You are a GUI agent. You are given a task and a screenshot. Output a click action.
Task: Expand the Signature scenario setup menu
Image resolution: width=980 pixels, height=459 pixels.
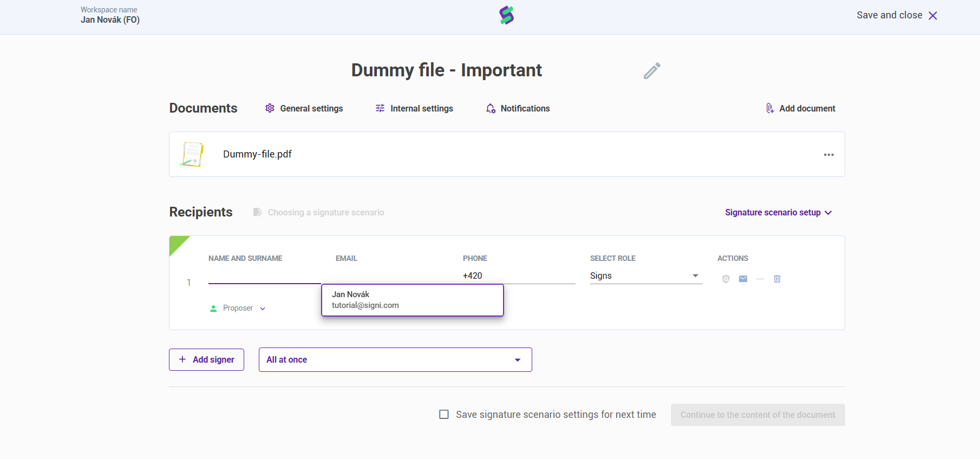pyautogui.click(x=778, y=213)
